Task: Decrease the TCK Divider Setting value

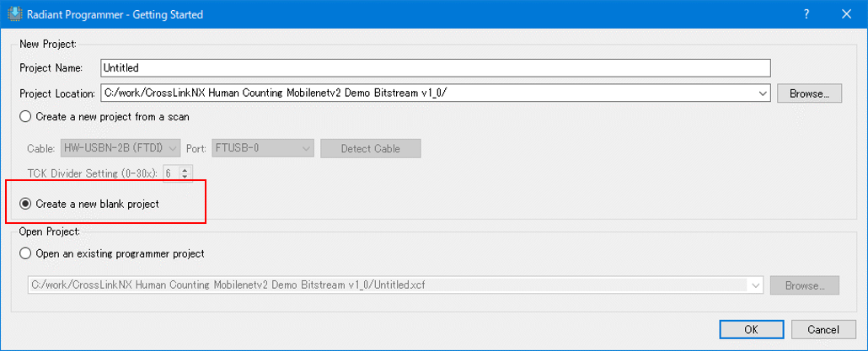Action: pyautogui.click(x=185, y=177)
